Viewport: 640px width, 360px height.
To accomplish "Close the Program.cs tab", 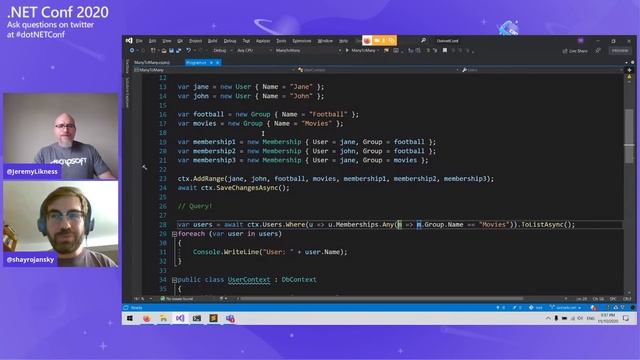I will tap(218, 62).
